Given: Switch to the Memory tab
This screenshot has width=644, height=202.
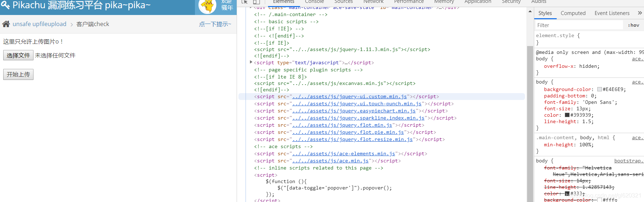Looking at the screenshot, I should coord(444,2).
